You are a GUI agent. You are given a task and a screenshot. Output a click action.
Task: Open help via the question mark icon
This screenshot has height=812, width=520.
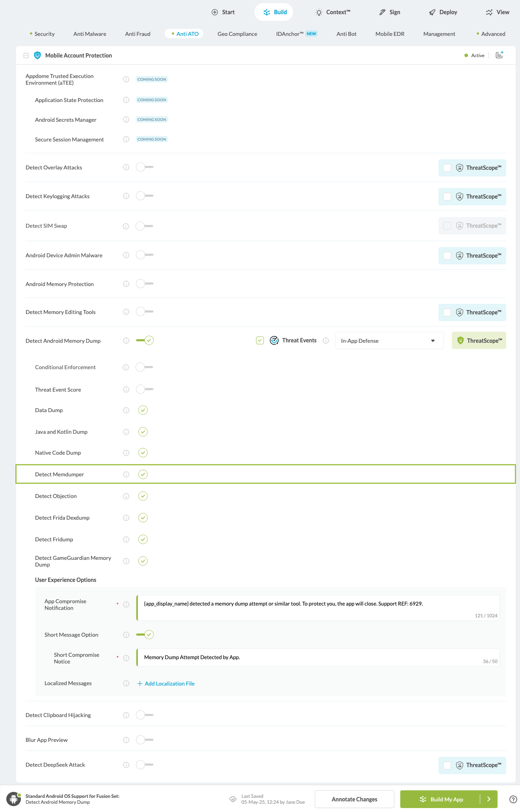pos(513,799)
